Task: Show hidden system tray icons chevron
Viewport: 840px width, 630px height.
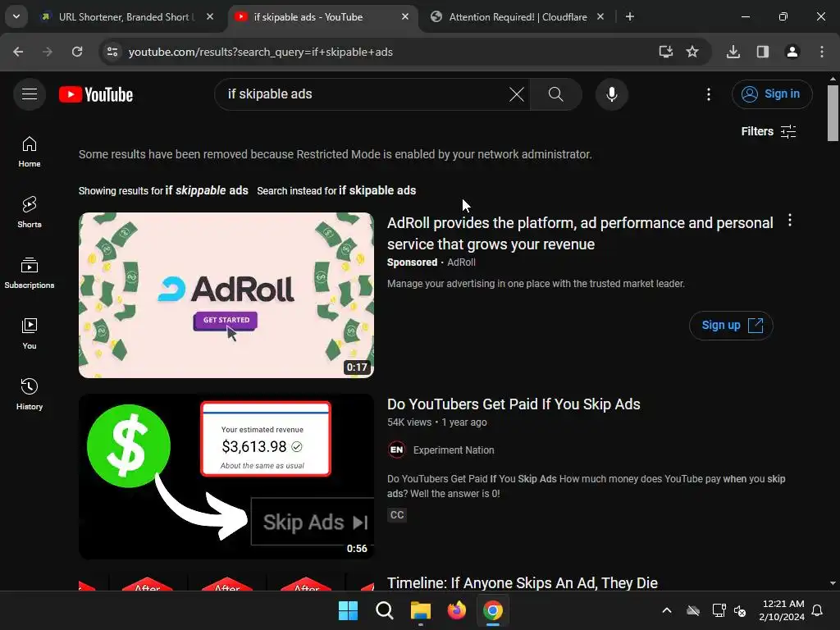Action: pyautogui.click(x=666, y=610)
